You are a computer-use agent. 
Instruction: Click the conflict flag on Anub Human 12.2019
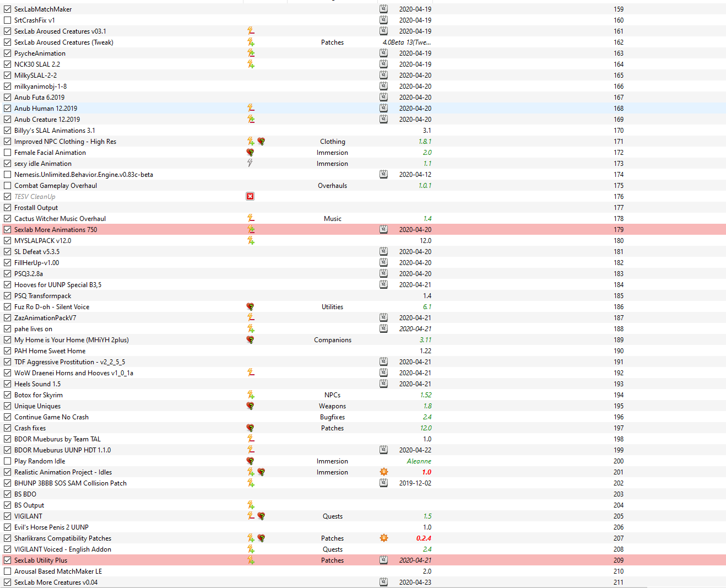tap(251, 109)
